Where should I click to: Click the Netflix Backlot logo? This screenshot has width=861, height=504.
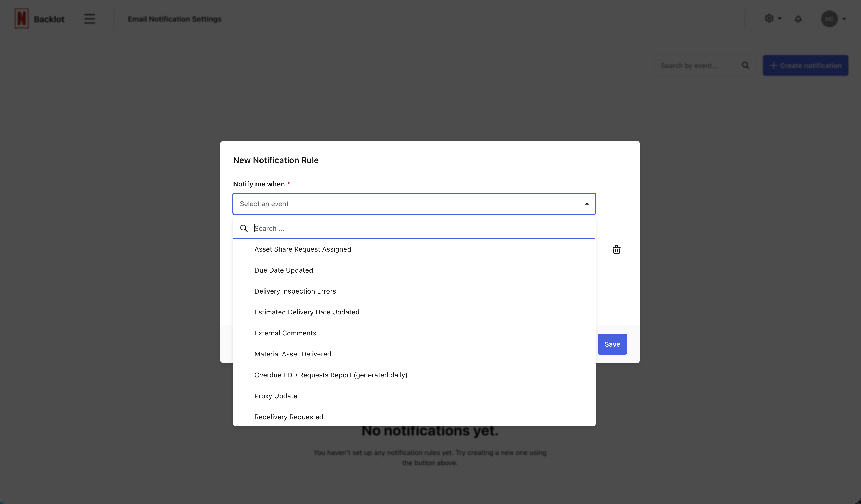pyautogui.click(x=22, y=19)
